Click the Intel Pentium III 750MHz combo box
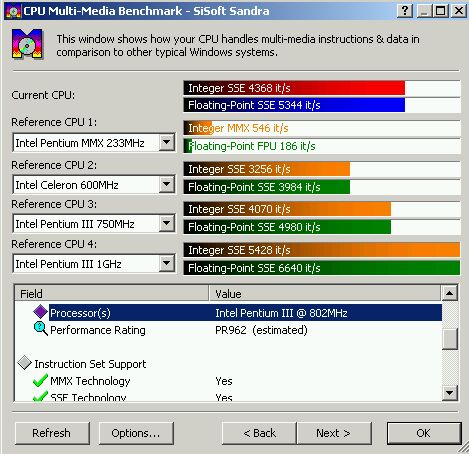469x454 pixels. [x=94, y=223]
